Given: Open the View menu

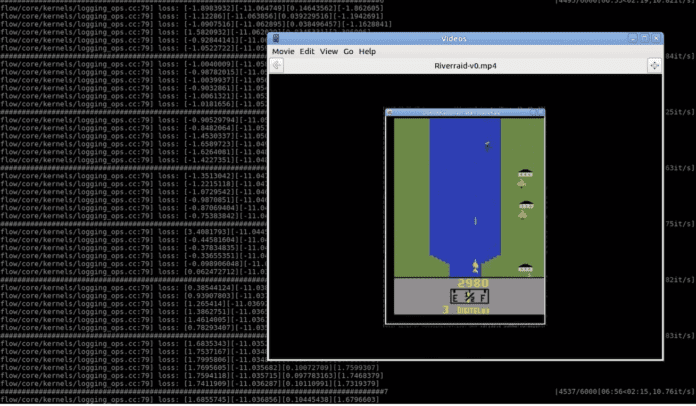Looking at the screenshot, I should click(x=328, y=51).
